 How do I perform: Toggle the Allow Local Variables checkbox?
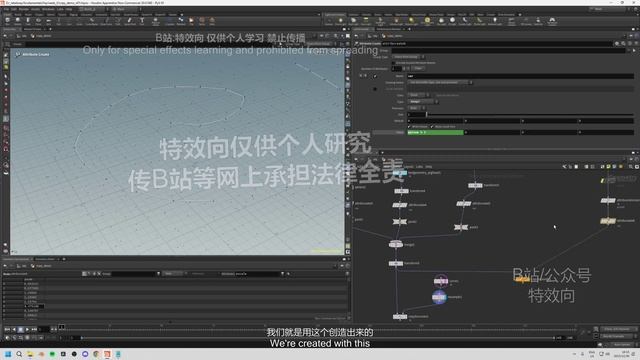(432, 127)
